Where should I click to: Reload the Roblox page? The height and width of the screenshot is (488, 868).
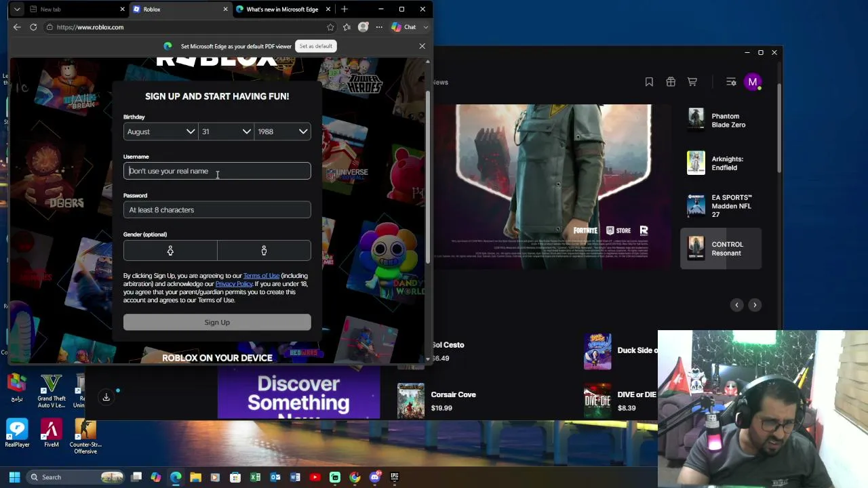point(33,27)
